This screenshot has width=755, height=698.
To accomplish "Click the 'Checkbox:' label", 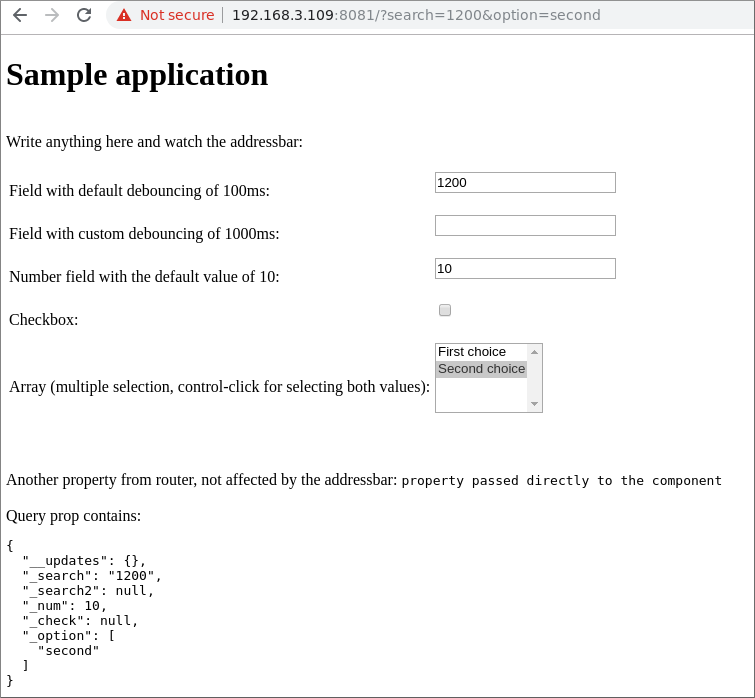I will point(44,320).
